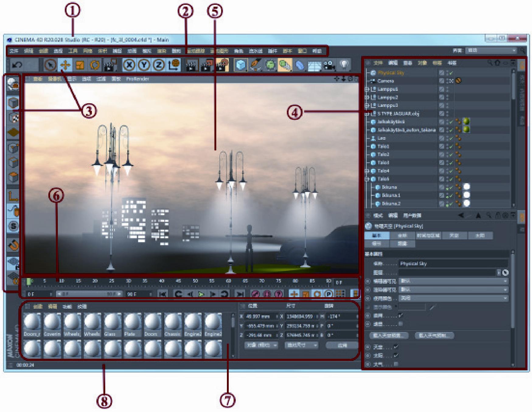Add a Cube primitive object

(x=240, y=65)
